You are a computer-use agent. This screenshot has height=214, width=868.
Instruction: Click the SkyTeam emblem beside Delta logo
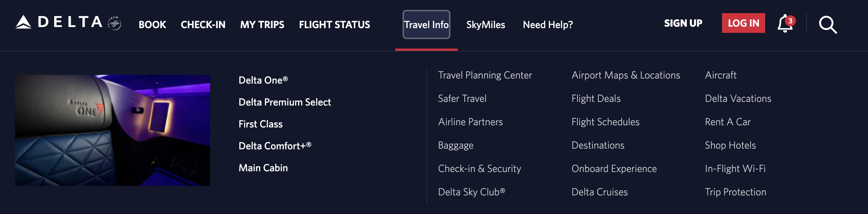(115, 23)
